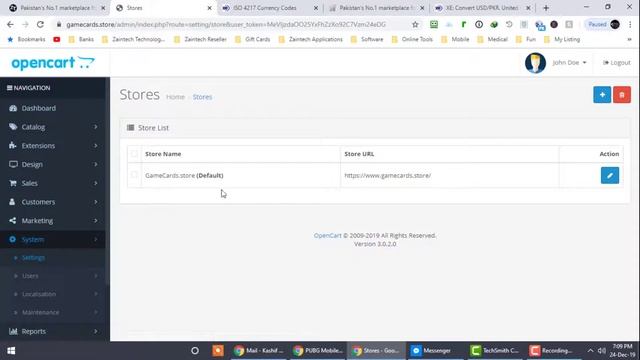Open a new browser tab
The width and height of the screenshot is (640, 360).
click(x=546, y=8)
